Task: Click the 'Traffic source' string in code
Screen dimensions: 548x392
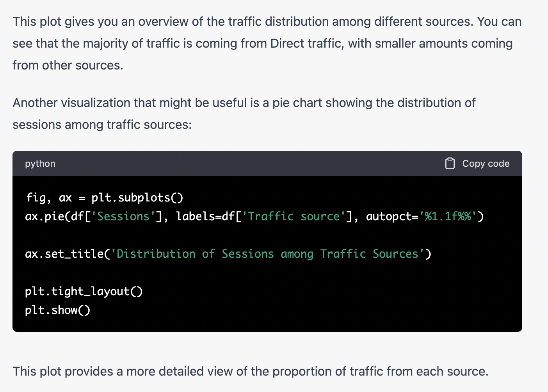Action: pos(294,216)
